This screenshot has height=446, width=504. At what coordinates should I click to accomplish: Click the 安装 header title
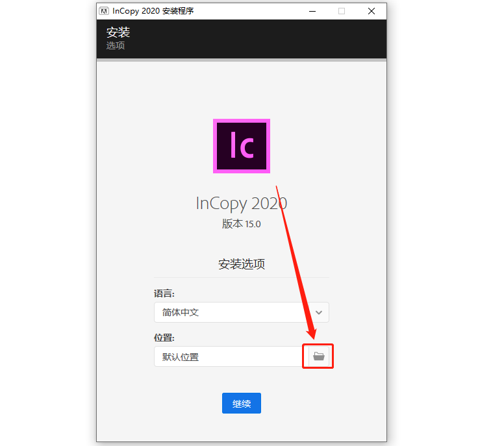coord(118,32)
